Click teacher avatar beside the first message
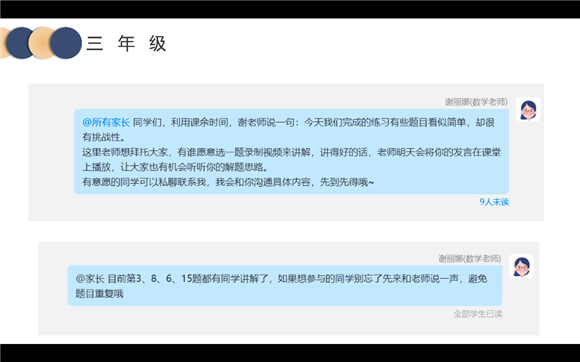The image size is (580, 362). 528,109
